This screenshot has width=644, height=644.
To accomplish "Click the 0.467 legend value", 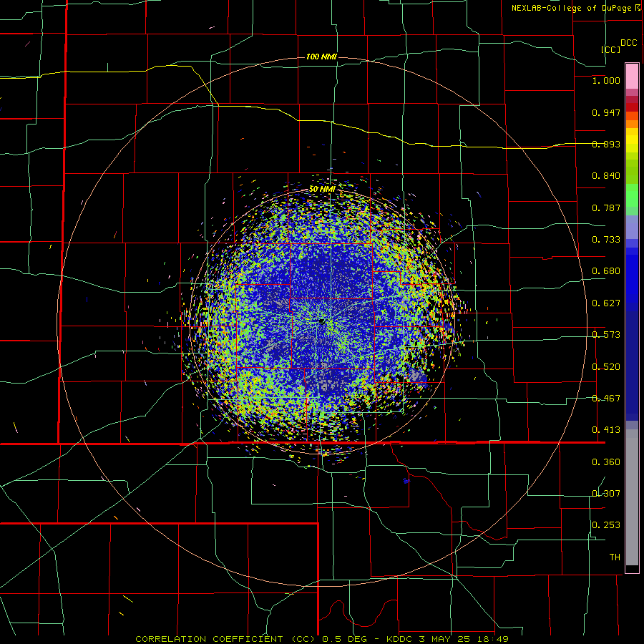I will (x=606, y=399).
